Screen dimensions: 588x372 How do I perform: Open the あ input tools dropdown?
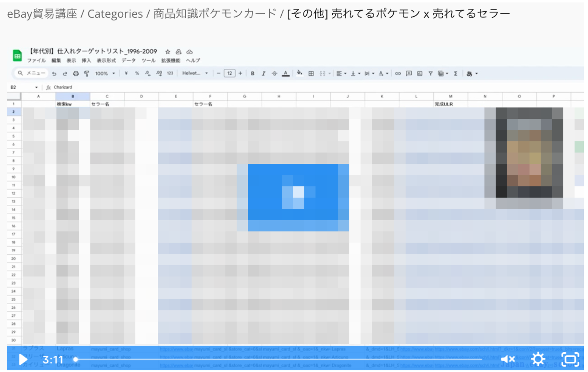[472, 73]
